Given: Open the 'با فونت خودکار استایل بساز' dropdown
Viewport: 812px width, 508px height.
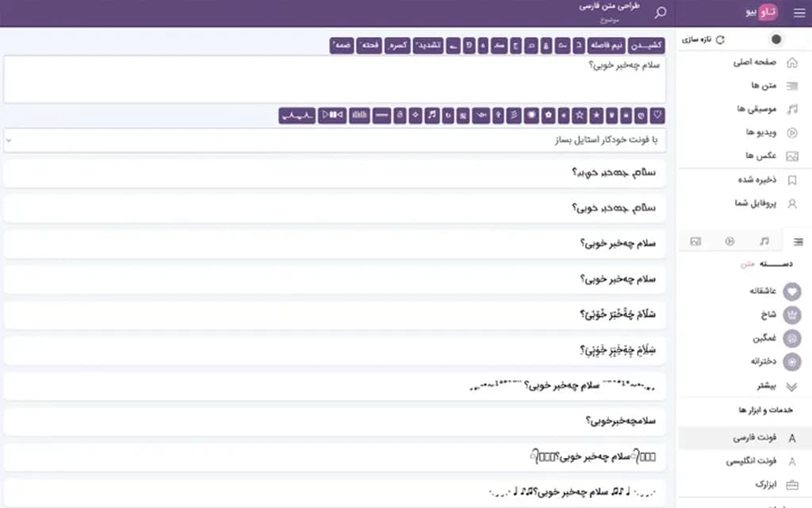Looking at the screenshot, I should click(x=333, y=140).
